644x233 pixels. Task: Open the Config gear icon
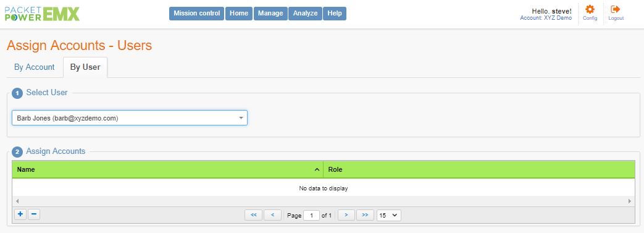coord(590,9)
